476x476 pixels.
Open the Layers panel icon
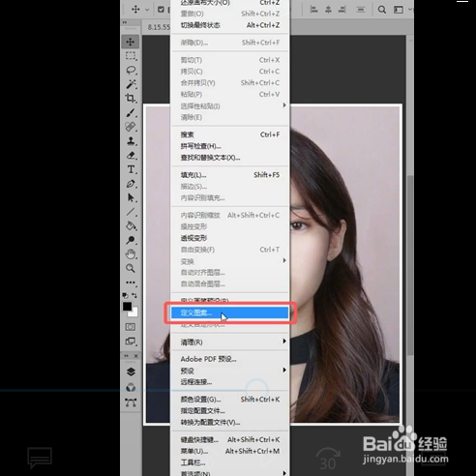click(x=131, y=372)
